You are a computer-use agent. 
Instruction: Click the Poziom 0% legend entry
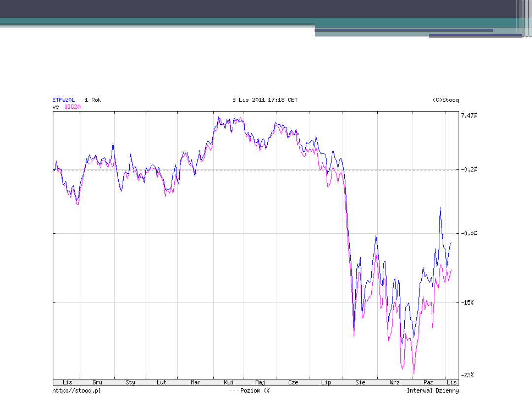point(255,391)
